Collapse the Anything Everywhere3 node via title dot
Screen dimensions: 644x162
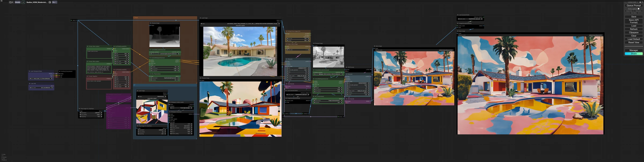point(60,71)
